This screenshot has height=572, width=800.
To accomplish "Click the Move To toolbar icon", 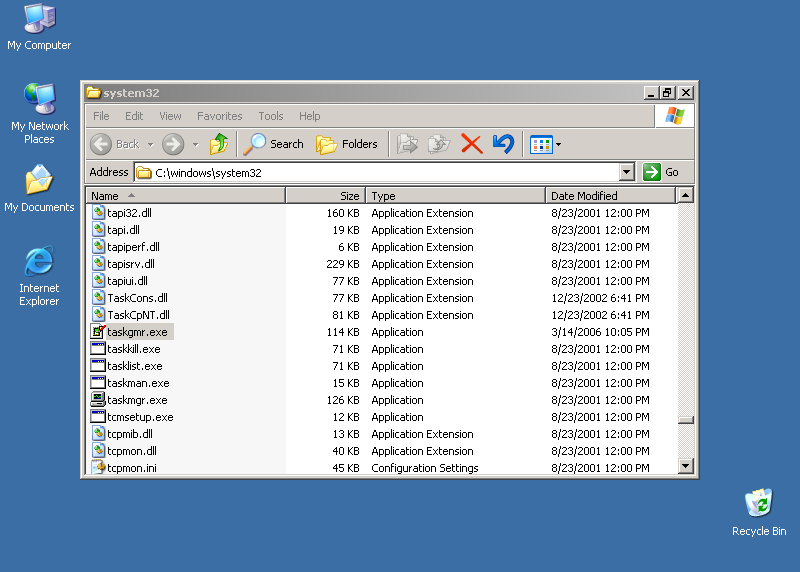I will coord(407,144).
